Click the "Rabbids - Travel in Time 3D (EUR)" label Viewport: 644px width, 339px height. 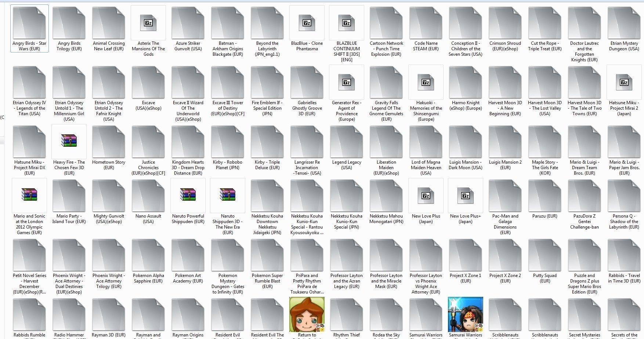624,278
